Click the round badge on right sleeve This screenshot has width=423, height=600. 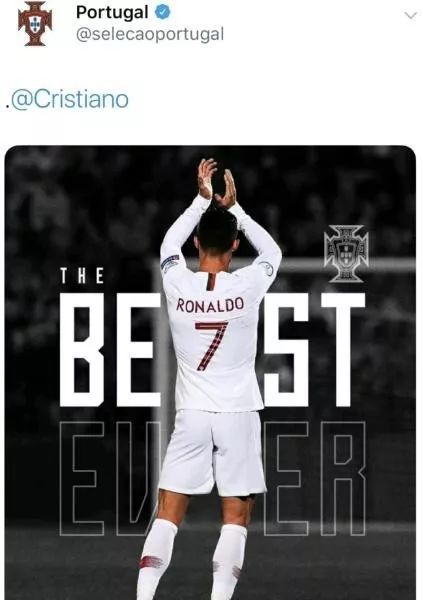point(266,268)
